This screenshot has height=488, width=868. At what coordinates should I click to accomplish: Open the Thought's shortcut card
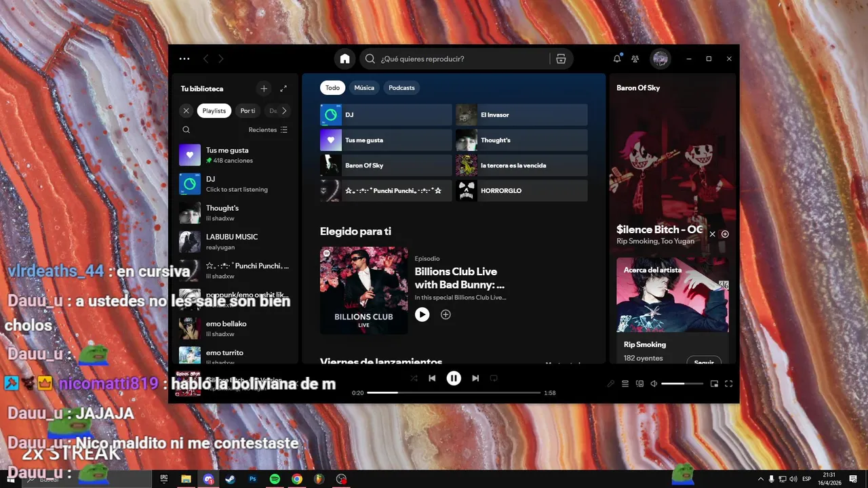[x=521, y=140]
